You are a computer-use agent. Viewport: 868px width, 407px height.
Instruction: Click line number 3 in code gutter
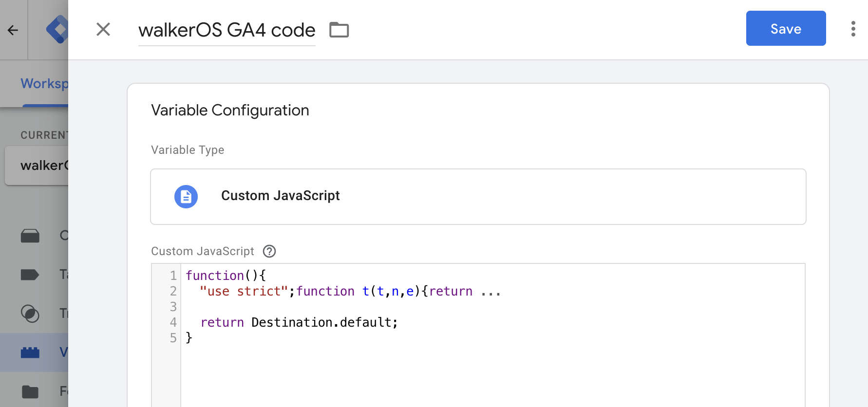click(x=173, y=307)
